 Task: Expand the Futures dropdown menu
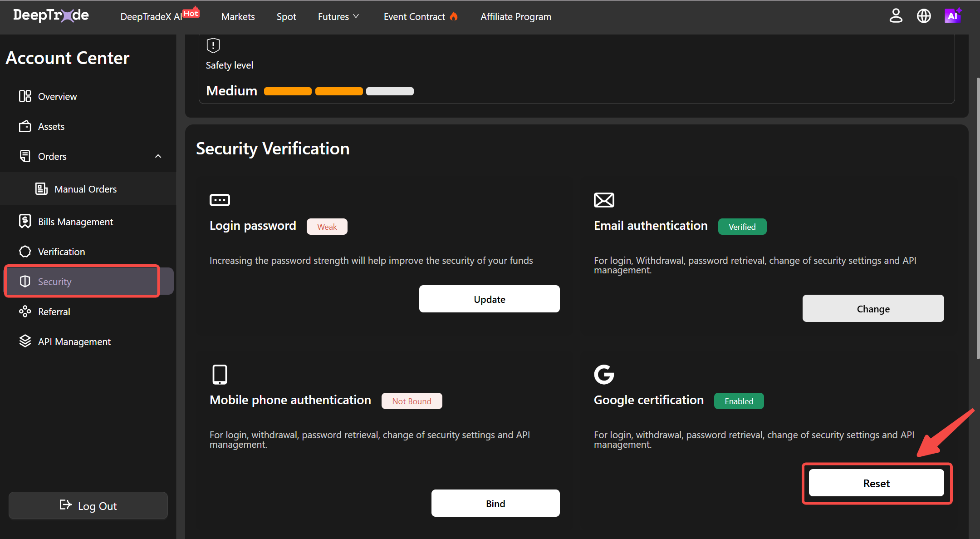338,16
